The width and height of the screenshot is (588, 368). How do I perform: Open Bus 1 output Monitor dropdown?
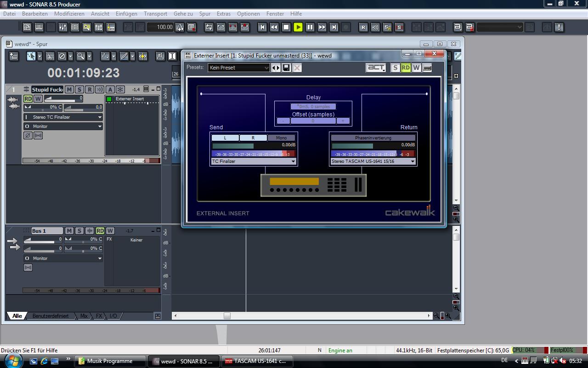63,258
